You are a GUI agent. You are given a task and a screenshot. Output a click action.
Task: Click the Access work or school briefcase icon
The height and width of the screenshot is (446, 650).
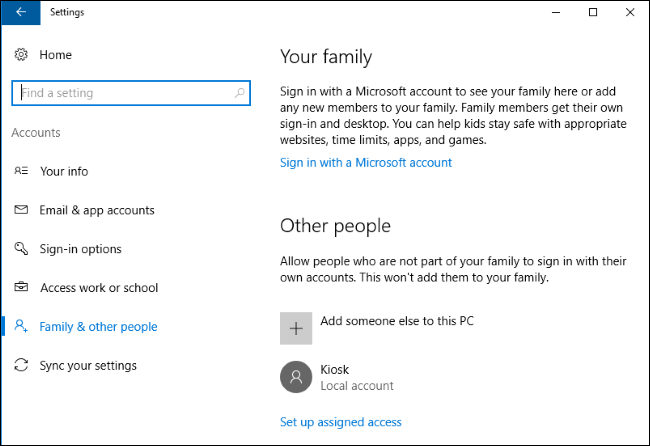point(21,287)
